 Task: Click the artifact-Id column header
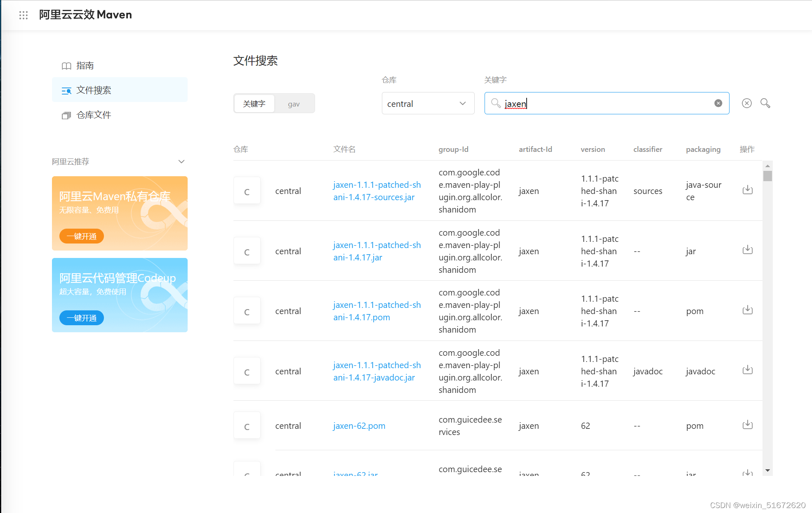click(x=535, y=149)
